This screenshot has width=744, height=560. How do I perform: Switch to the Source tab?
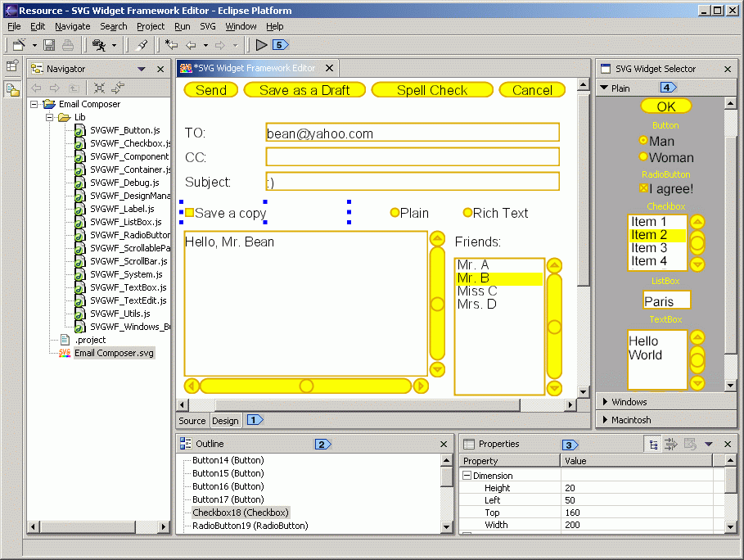click(x=192, y=420)
